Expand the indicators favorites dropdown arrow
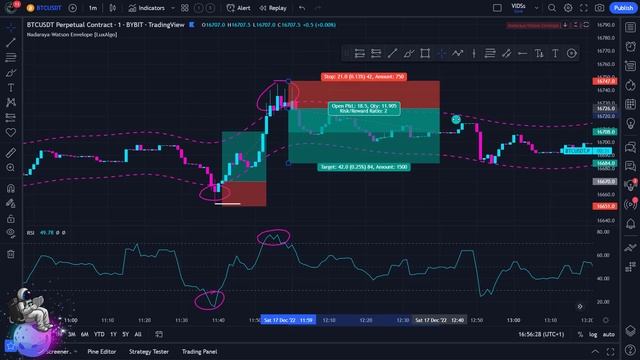The width and height of the screenshot is (640, 360). click(173, 8)
